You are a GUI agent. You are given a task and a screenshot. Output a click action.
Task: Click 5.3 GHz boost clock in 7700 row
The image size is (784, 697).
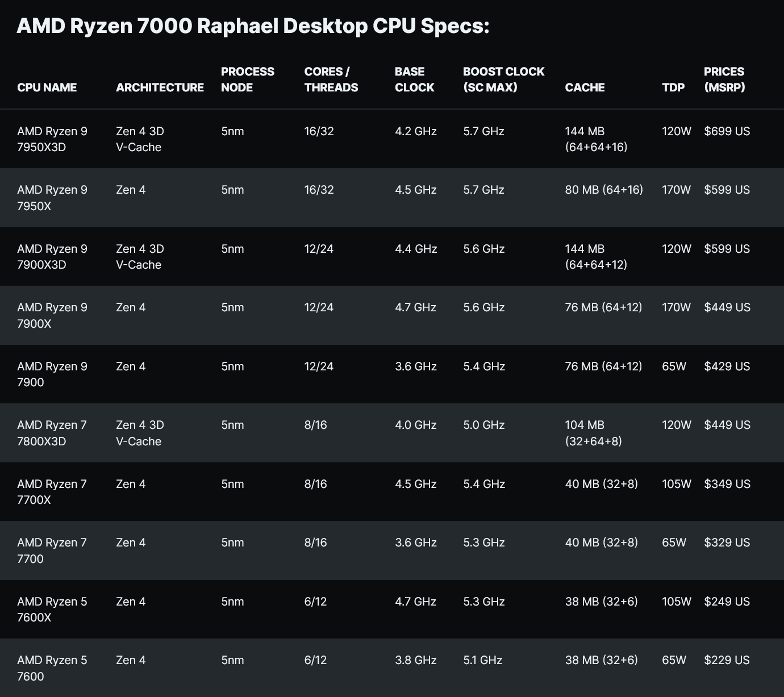coord(484,542)
